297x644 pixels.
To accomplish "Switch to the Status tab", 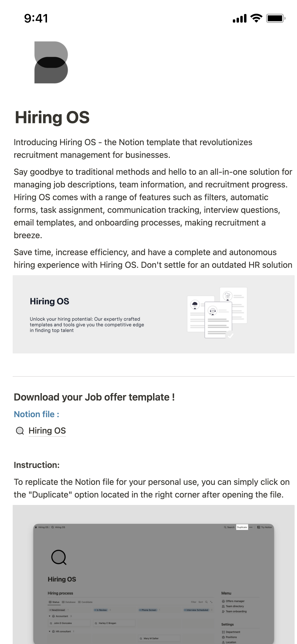I will pos(54,602).
